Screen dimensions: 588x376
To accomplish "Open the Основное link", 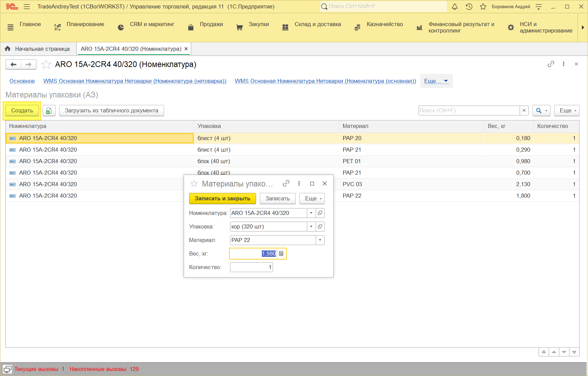I will [x=22, y=81].
